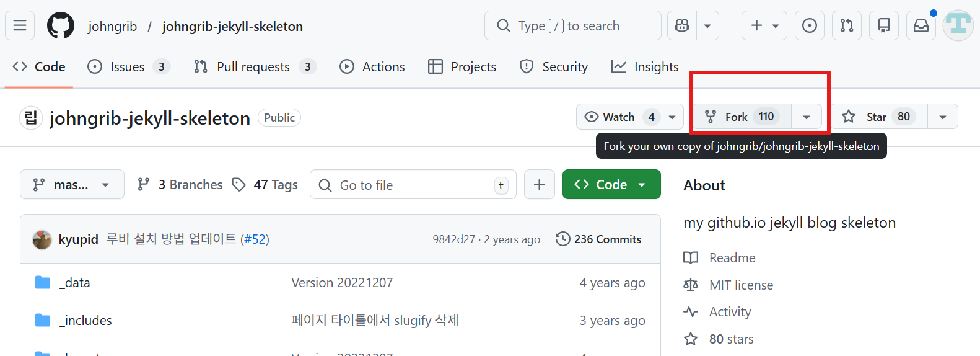Screen dimensions: 980x356
Task: Open the 80 stars link
Action: pos(719,339)
